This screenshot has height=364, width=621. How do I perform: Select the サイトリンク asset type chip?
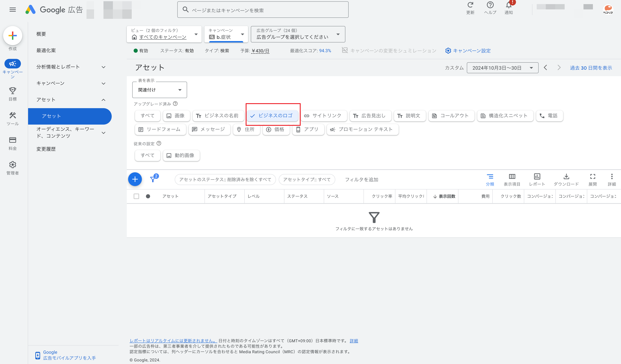(323, 116)
